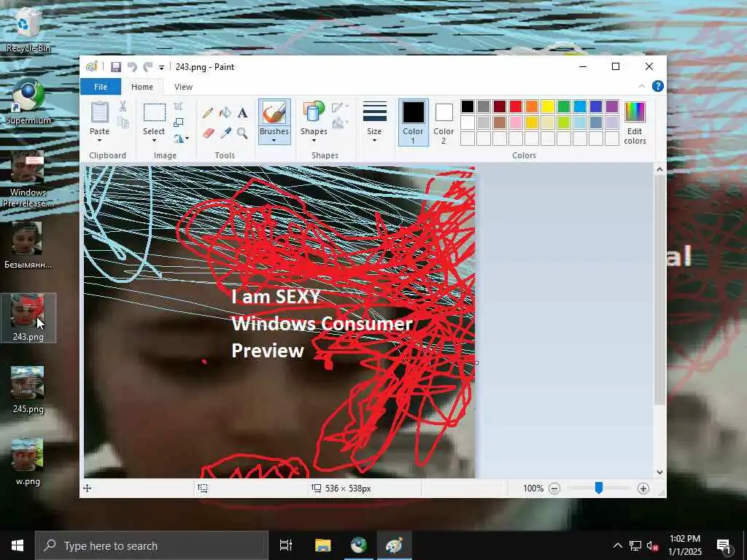This screenshot has height=560, width=747.
Task: Select Color 2 background button
Action: pyautogui.click(x=444, y=122)
